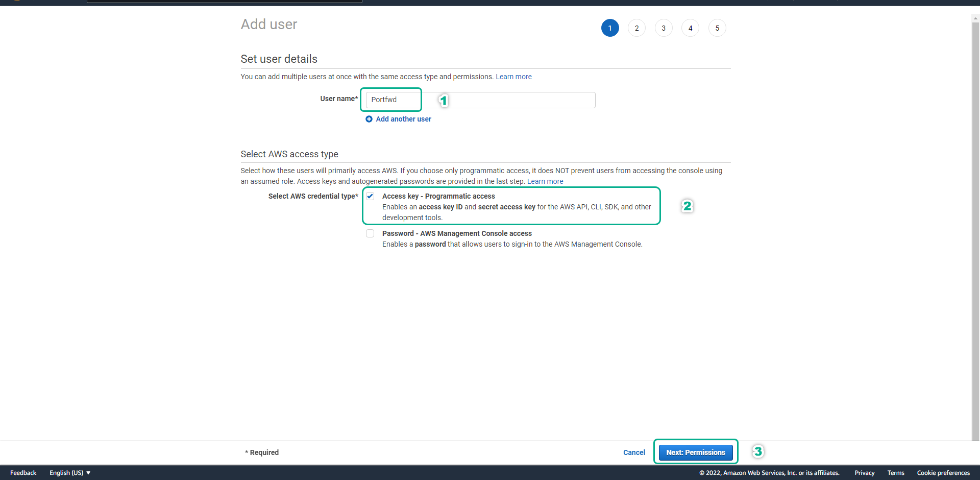Open step 5 of the wizard
980x480 pixels.
pos(717,28)
